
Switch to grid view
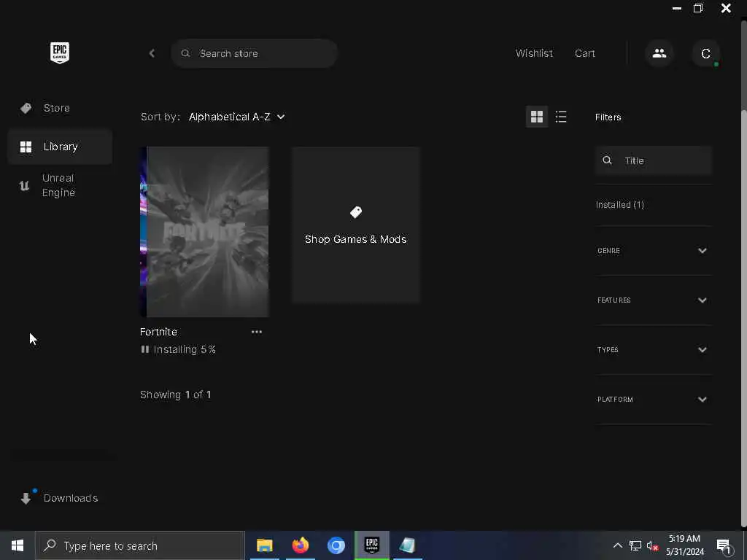(x=537, y=117)
